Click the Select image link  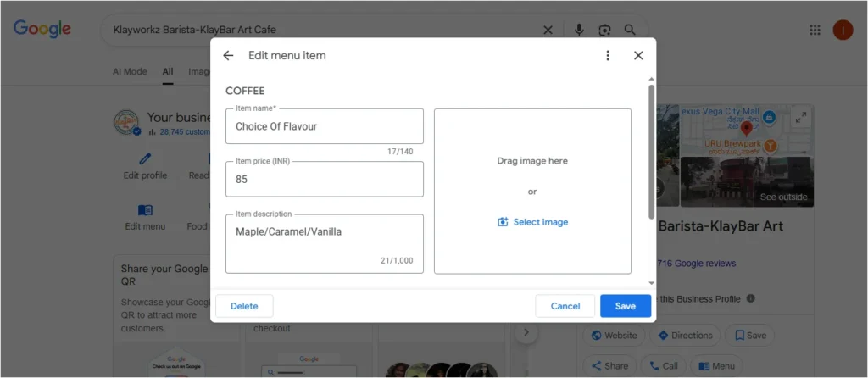tap(532, 222)
